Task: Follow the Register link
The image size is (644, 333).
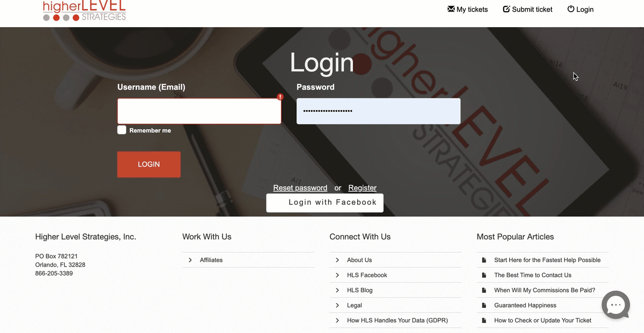Action: tap(362, 188)
